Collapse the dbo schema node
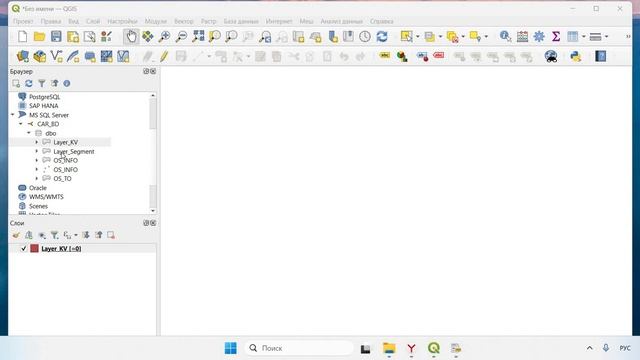This screenshot has height=360, width=640. pyautogui.click(x=29, y=133)
